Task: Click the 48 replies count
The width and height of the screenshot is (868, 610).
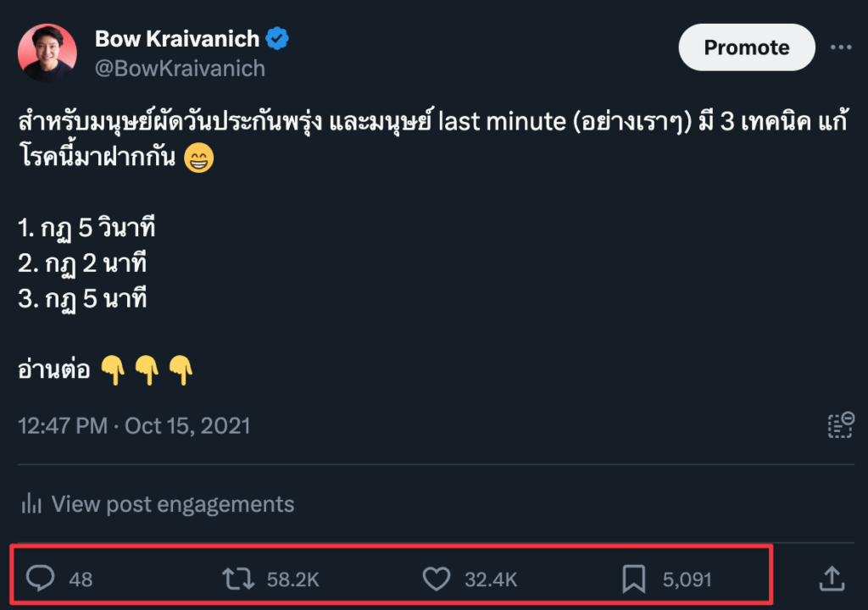Action: point(81,580)
